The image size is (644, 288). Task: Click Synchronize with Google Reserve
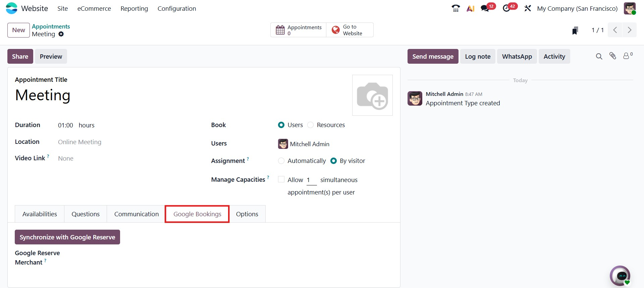click(x=67, y=237)
